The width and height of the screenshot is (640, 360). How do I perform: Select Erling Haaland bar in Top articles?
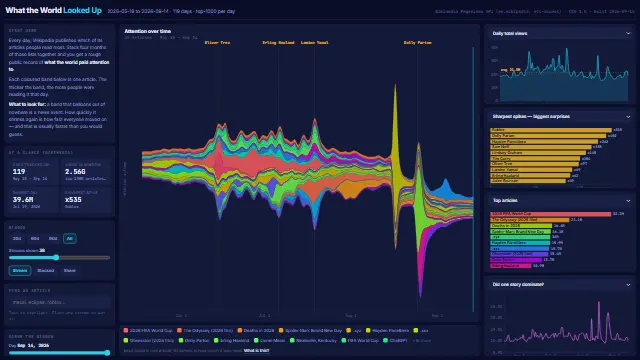coord(511,265)
